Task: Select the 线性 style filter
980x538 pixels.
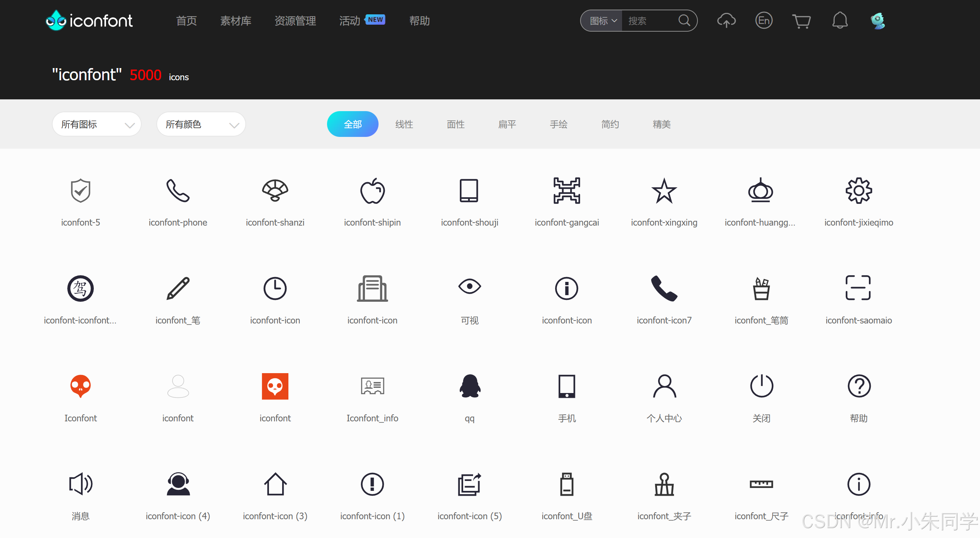Action: (404, 124)
